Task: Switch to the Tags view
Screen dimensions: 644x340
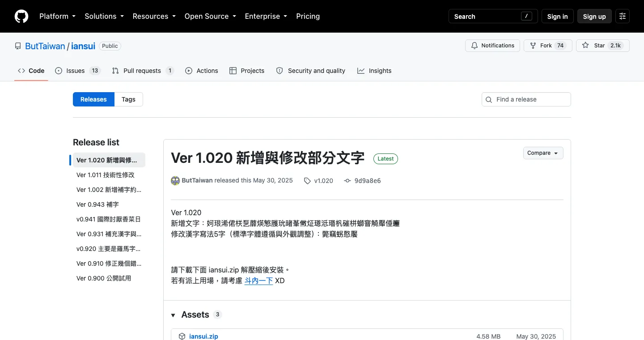Action: coord(128,99)
